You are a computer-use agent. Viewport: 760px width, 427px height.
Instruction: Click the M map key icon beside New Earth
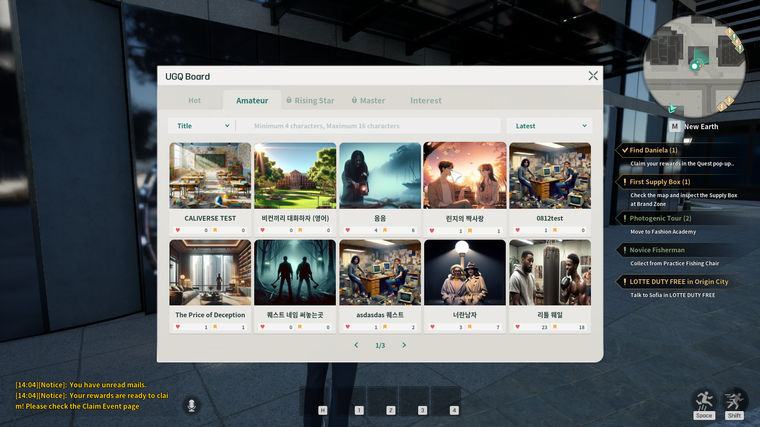[x=675, y=127]
